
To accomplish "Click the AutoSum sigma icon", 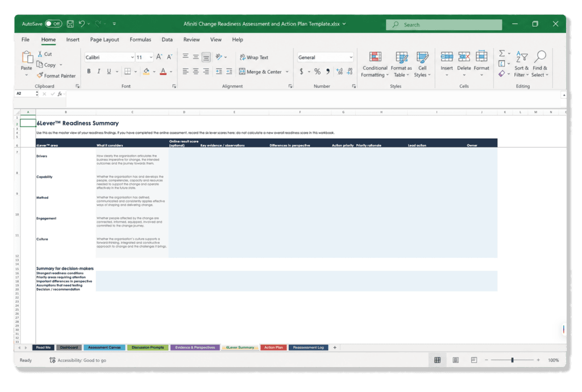I will tap(502, 53).
